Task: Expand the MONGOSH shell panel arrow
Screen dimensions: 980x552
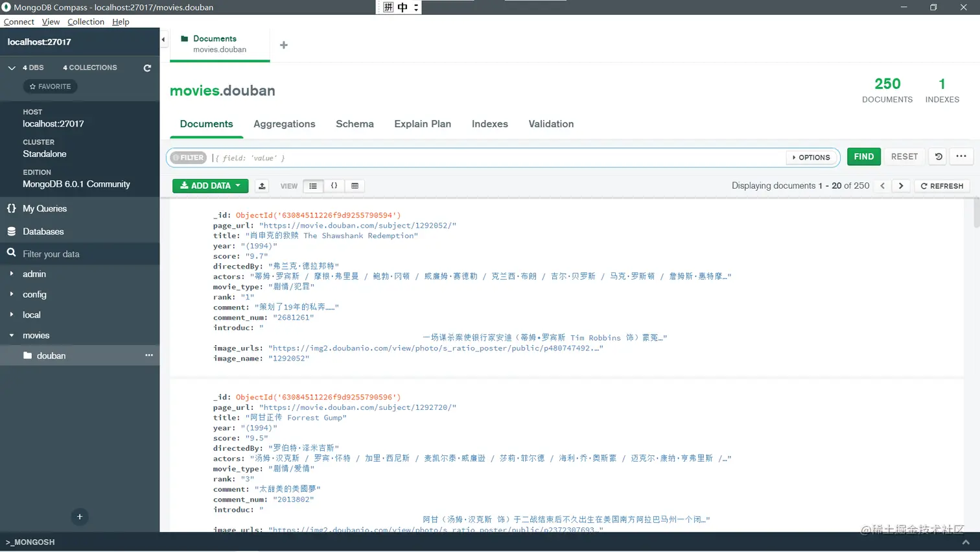Action: 966,542
